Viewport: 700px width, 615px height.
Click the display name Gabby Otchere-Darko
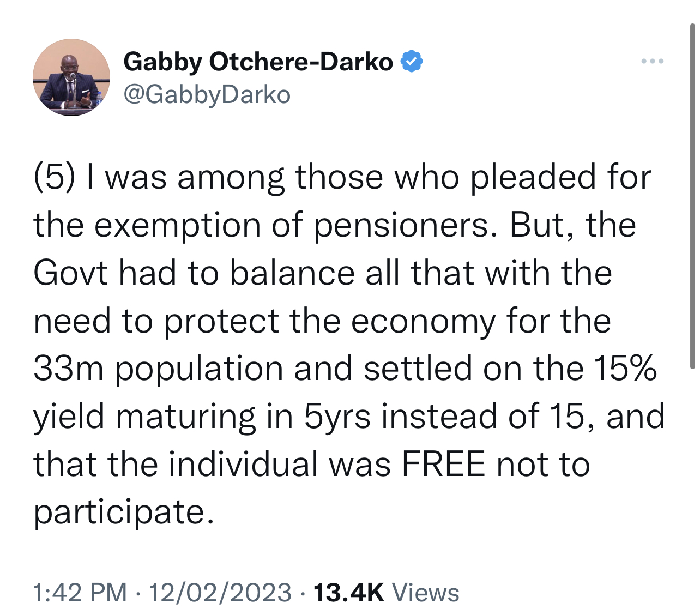pos(258,62)
